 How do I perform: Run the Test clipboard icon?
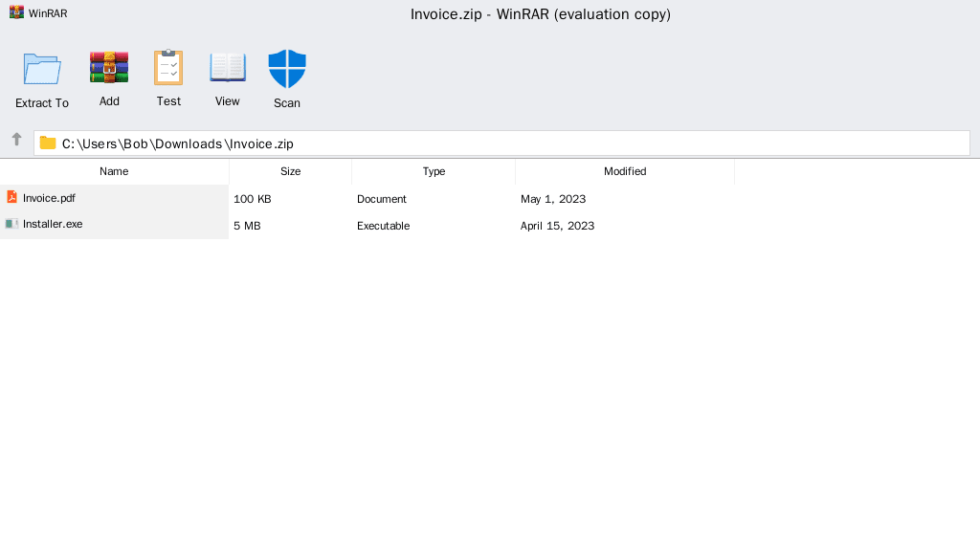click(168, 68)
